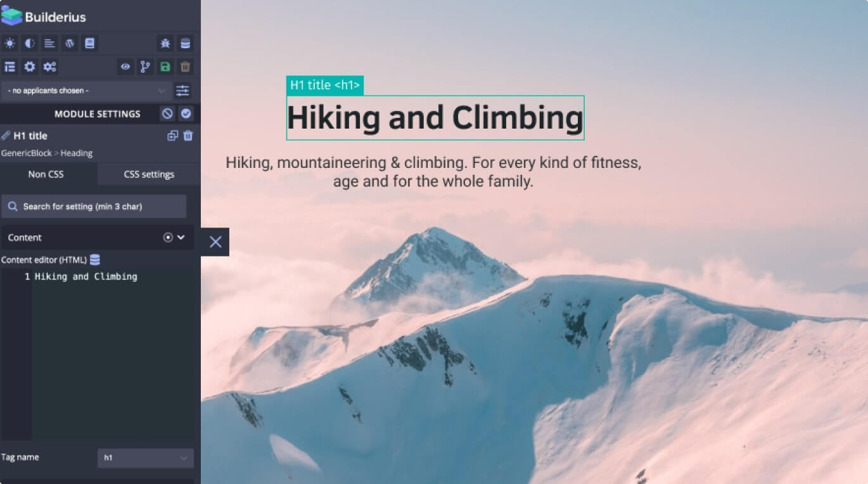Open the git branch versions icon
Viewport: 868px width, 484px height.
tap(146, 67)
